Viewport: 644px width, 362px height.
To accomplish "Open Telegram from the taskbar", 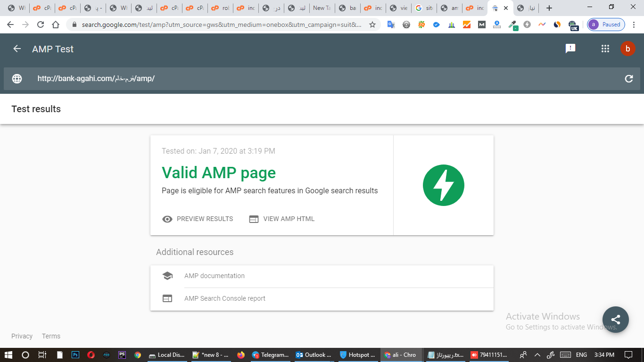I will tap(270, 355).
